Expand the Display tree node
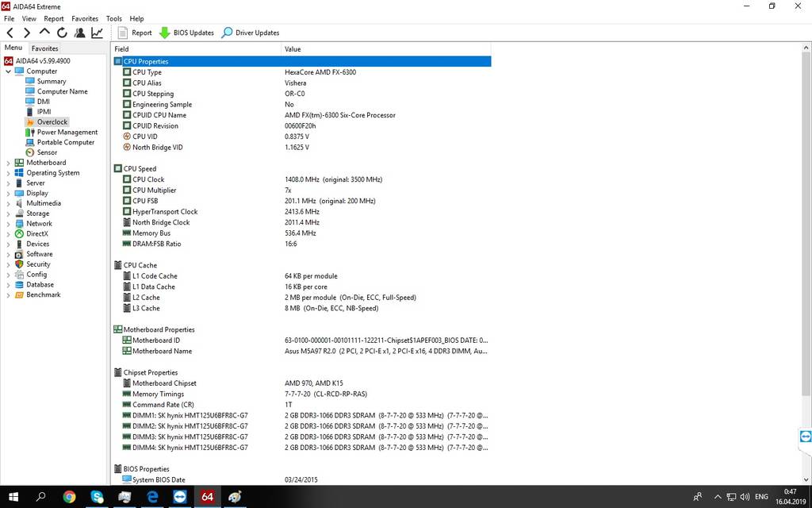The height and width of the screenshot is (508, 812). coord(8,194)
